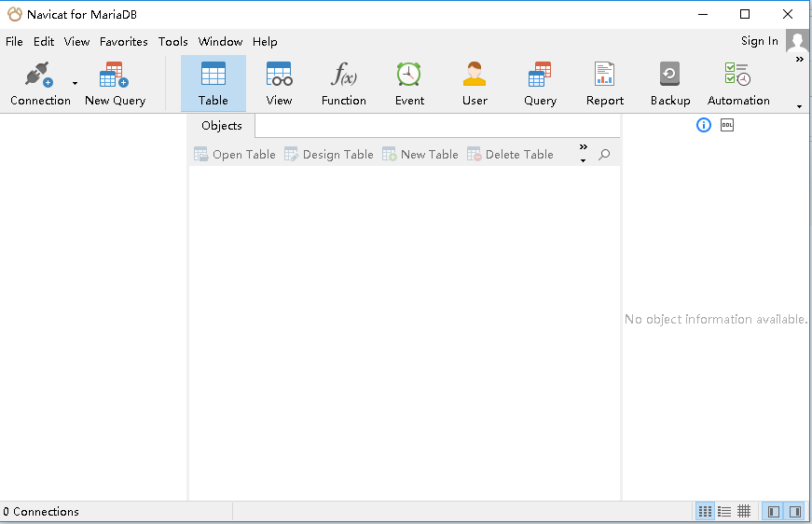Open the Query objects icon

[x=540, y=84]
